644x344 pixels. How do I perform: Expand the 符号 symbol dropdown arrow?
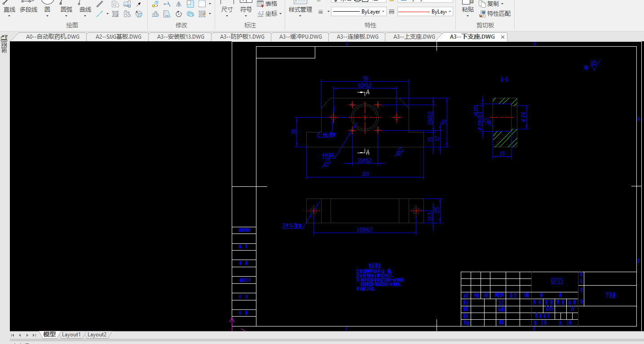(246, 16)
